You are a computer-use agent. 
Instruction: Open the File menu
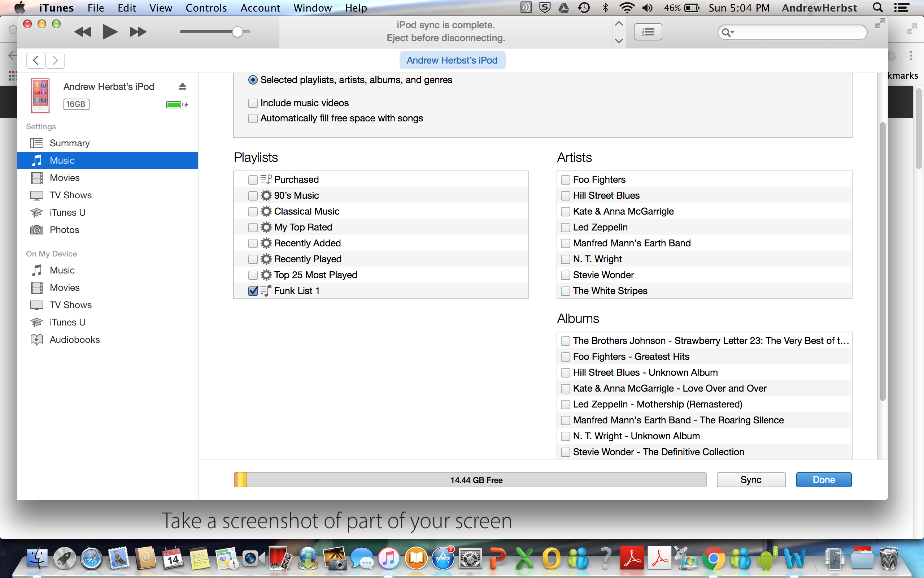tap(95, 8)
